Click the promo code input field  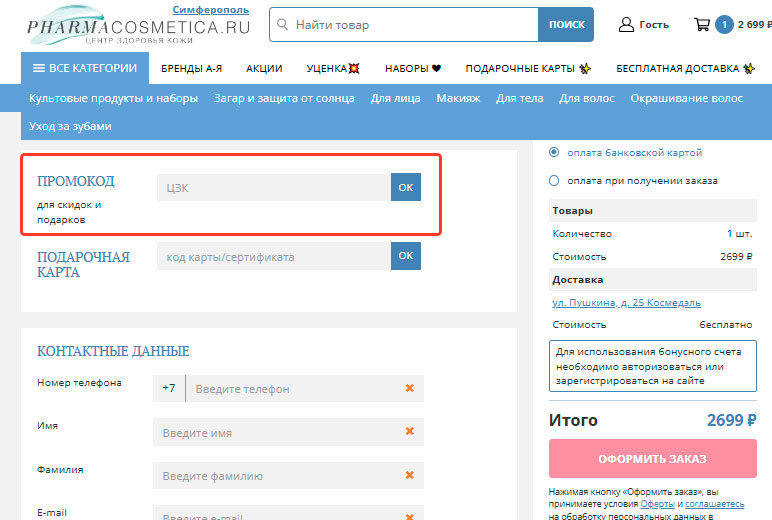tap(274, 187)
